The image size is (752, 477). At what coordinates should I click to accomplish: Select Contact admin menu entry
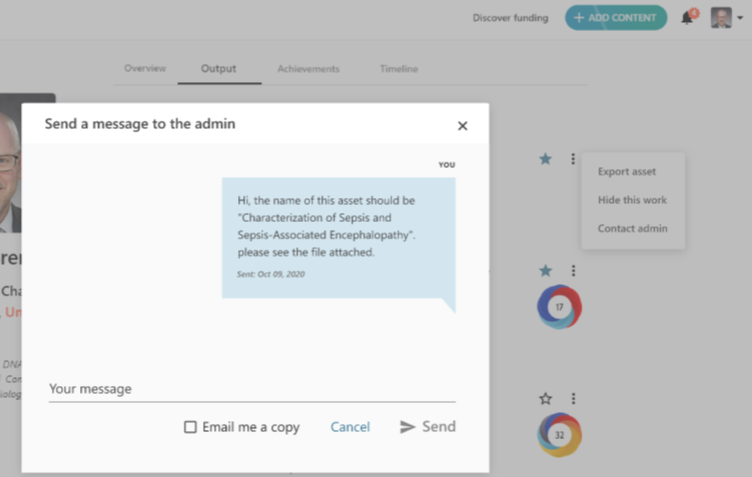632,229
